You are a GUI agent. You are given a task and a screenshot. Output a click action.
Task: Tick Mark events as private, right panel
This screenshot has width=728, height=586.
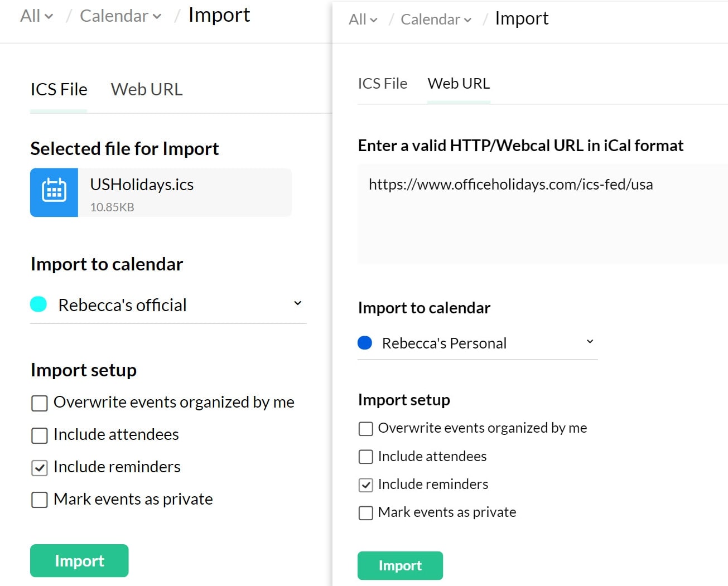[x=366, y=513]
